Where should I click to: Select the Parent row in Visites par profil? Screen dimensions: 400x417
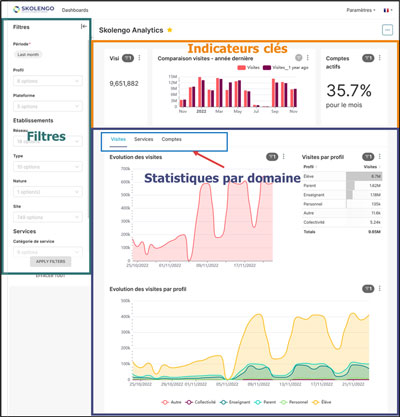click(x=342, y=185)
